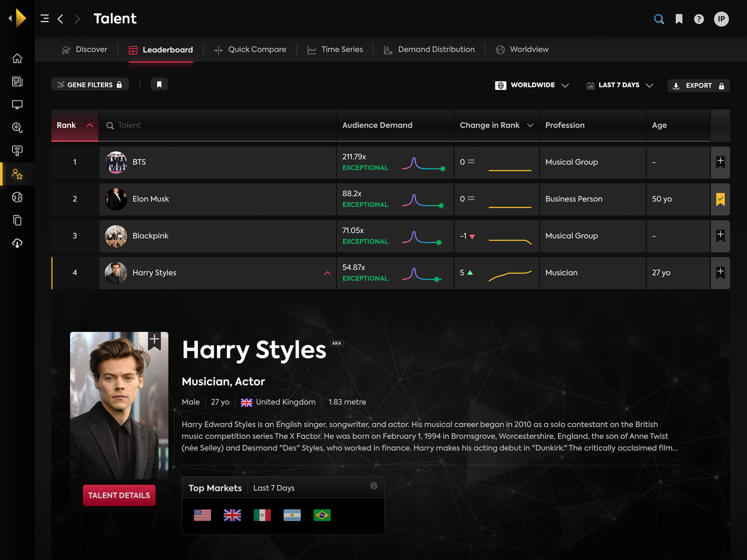The height and width of the screenshot is (560, 747).
Task: Collapse the Harry Styles row chevron
Action: pyautogui.click(x=327, y=273)
